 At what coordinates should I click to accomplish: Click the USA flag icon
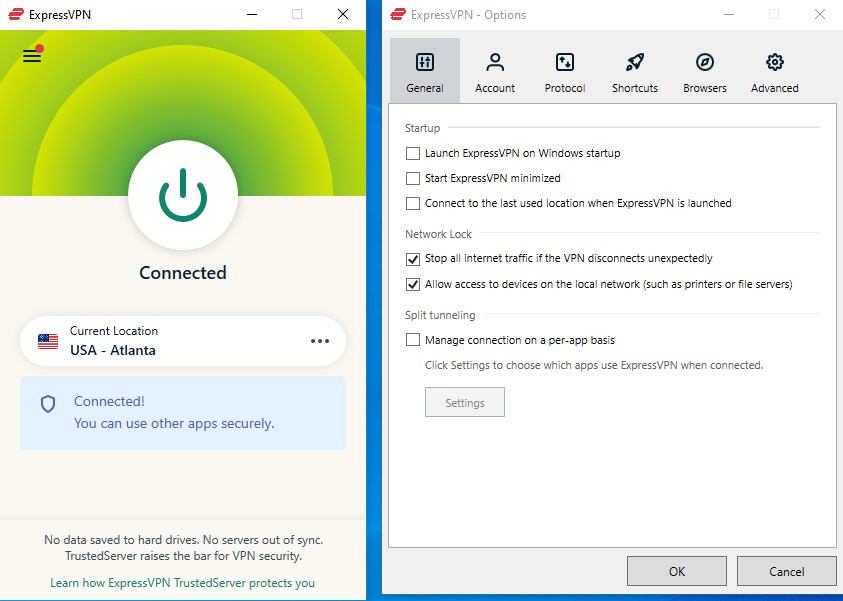(48, 341)
